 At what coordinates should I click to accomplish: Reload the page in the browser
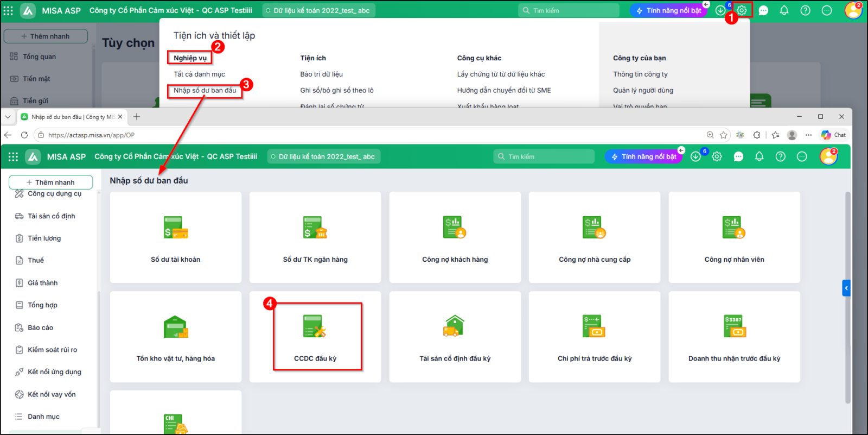click(24, 135)
